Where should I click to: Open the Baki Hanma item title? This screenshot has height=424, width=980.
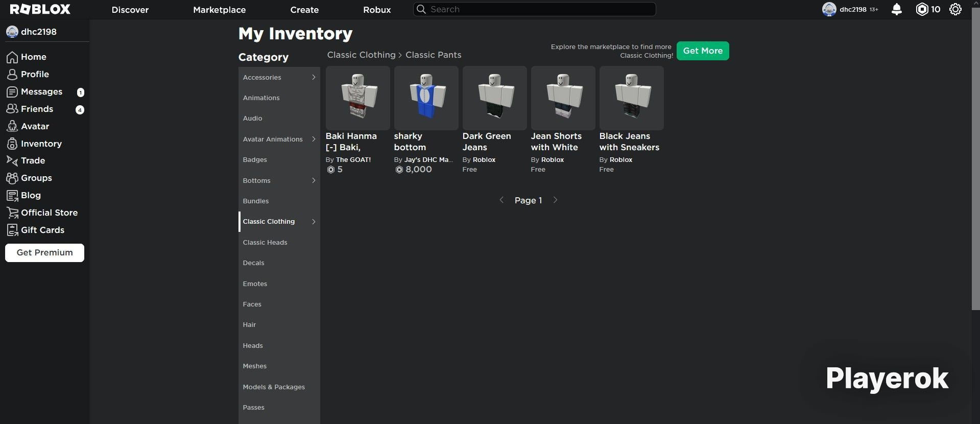351,142
